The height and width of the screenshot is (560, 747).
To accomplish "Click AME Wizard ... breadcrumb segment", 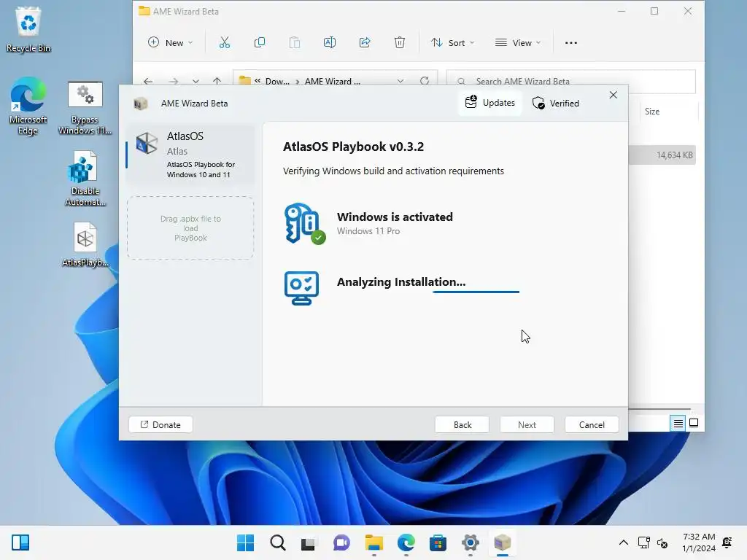I will 332,82.
